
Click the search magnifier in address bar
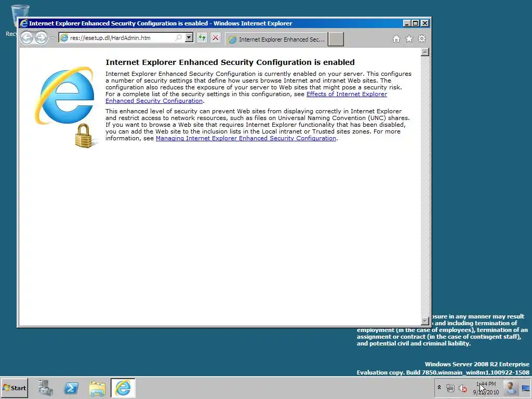[179, 37]
